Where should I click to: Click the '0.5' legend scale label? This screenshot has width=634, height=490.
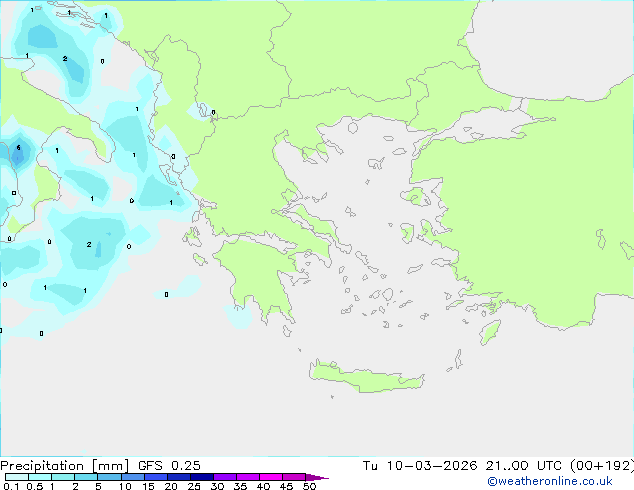(35, 486)
